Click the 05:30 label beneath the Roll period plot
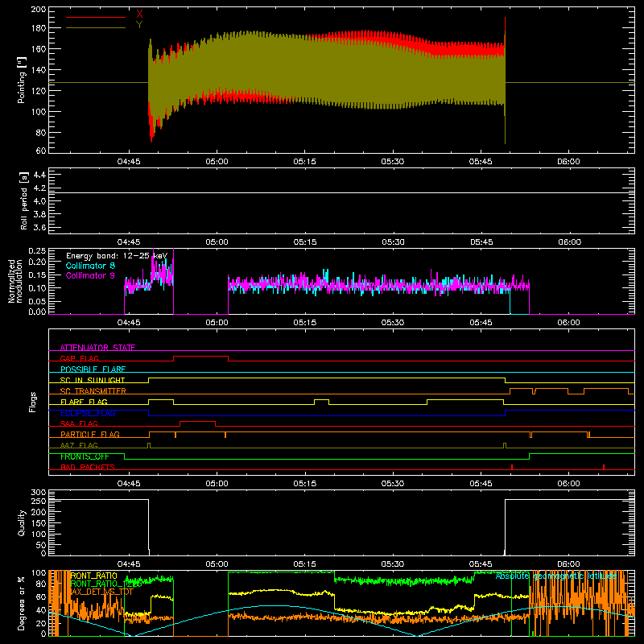 (393, 242)
